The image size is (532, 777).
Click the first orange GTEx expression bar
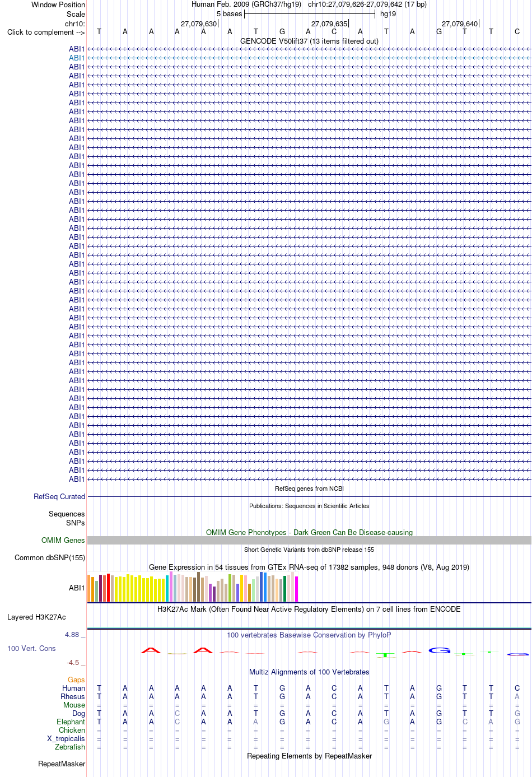click(x=89, y=588)
